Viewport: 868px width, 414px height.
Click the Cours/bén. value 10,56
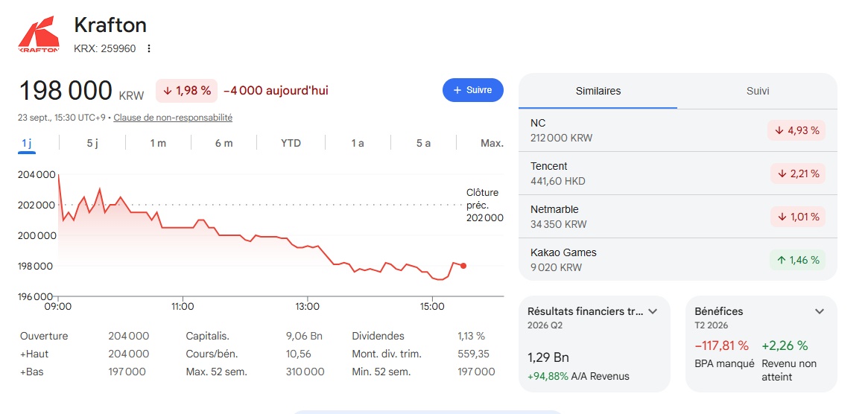(x=298, y=354)
